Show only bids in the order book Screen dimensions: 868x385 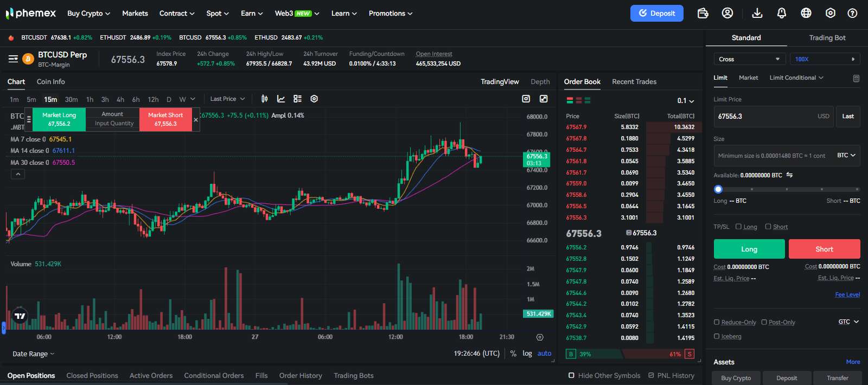pos(588,100)
